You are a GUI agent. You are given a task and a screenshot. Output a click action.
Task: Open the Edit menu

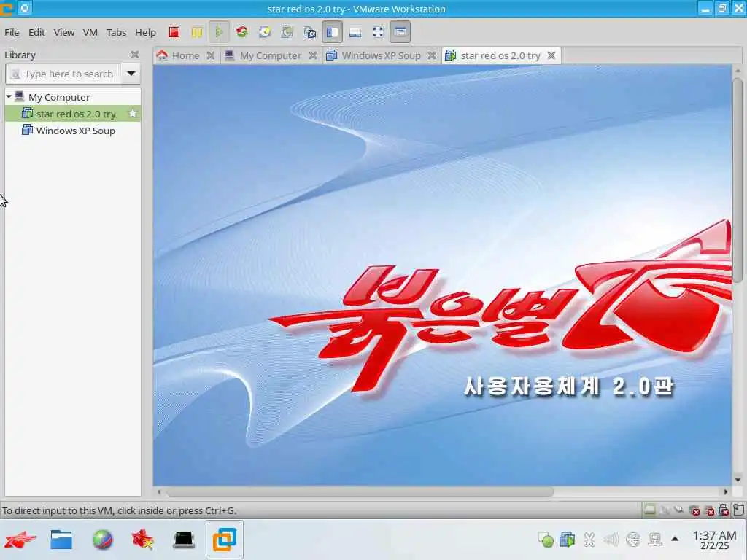click(x=36, y=32)
